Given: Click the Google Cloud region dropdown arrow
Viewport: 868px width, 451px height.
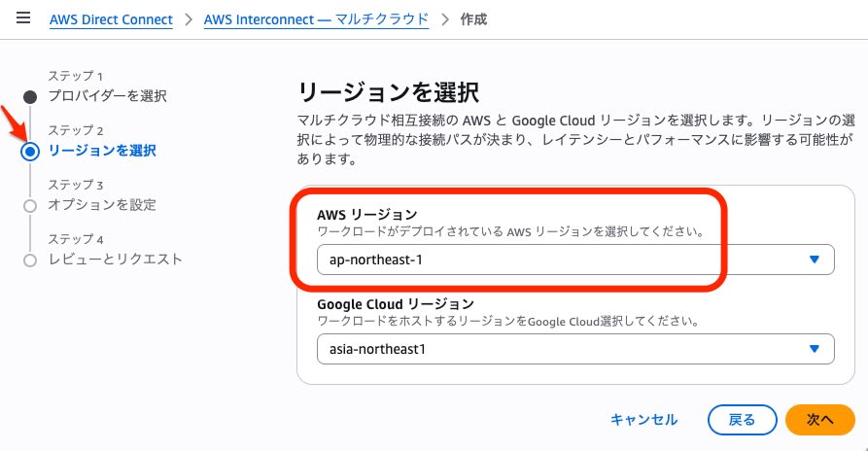Looking at the screenshot, I should pos(814,349).
